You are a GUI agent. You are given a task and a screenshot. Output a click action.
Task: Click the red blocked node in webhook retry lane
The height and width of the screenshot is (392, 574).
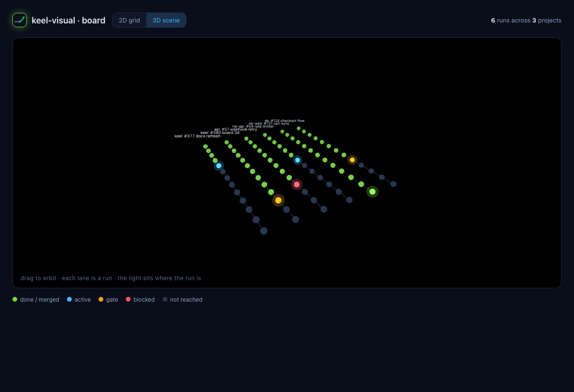tap(297, 185)
